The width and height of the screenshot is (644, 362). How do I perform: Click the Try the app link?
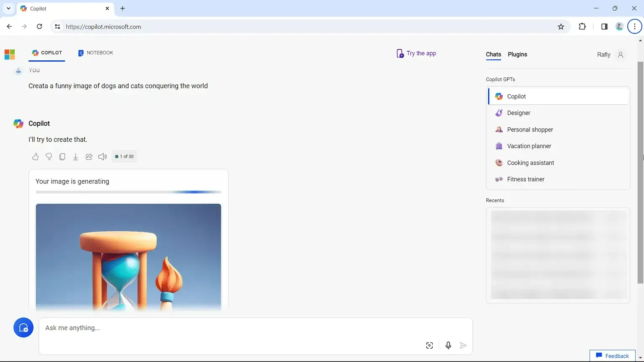[416, 53]
